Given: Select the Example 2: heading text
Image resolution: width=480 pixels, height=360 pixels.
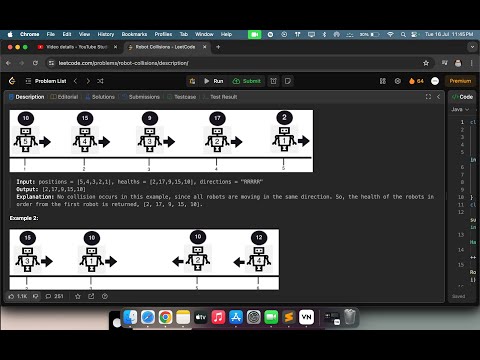Looking at the screenshot, I should (24, 218).
